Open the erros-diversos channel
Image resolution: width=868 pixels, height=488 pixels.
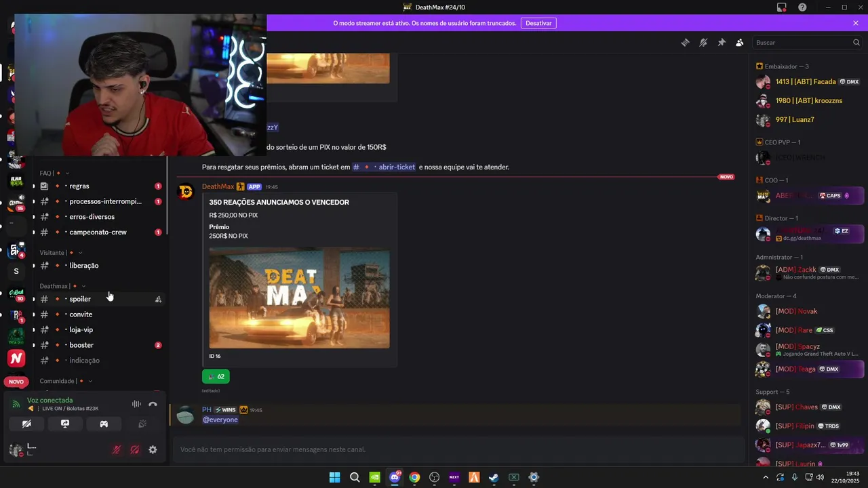point(100,217)
